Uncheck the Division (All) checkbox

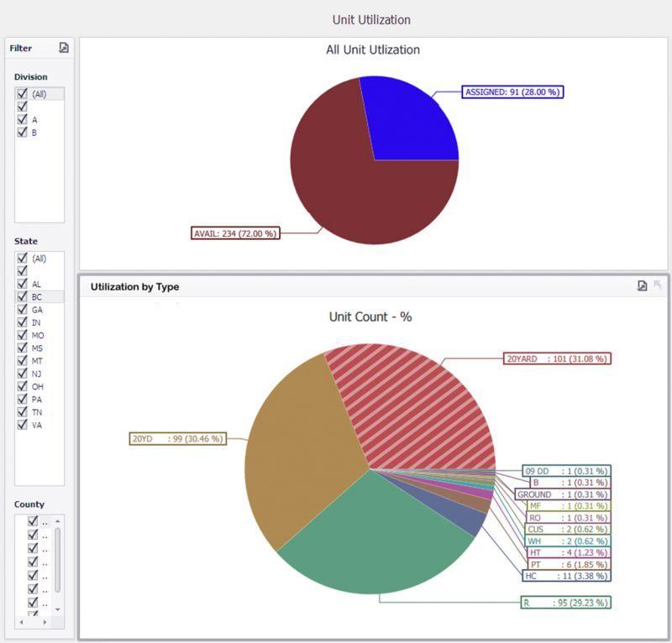[23, 94]
